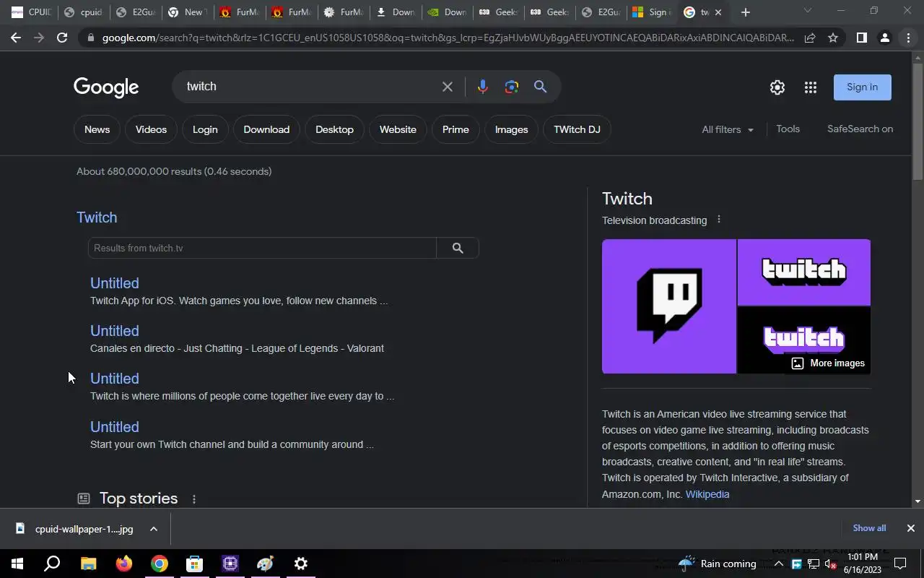
Task: Expand the All filters dropdown
Action: click(x=728, y=129)
